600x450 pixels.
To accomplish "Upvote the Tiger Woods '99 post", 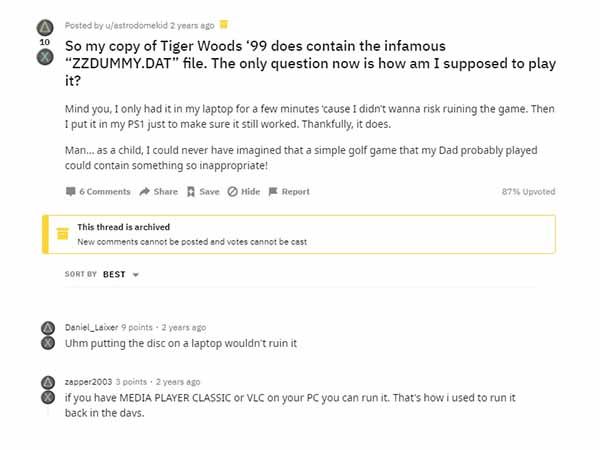I will click(x=44, y=27).
